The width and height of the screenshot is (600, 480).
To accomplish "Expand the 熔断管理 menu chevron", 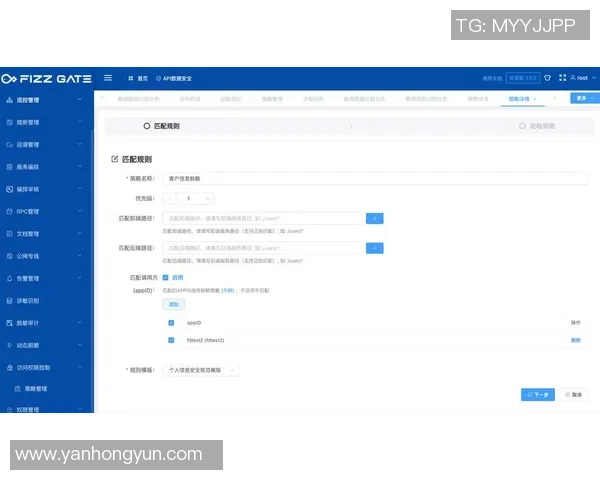I will pyautogui.click(x=80, y=121).
